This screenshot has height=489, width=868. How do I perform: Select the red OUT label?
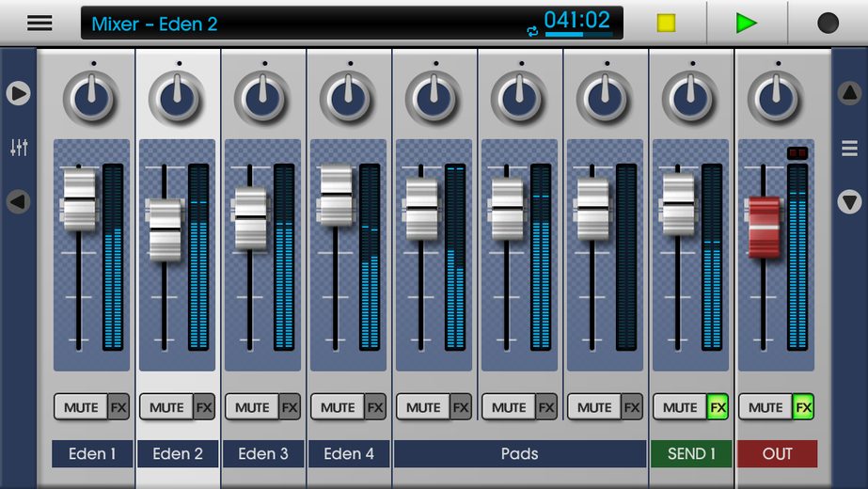click(x=777, y=453)
